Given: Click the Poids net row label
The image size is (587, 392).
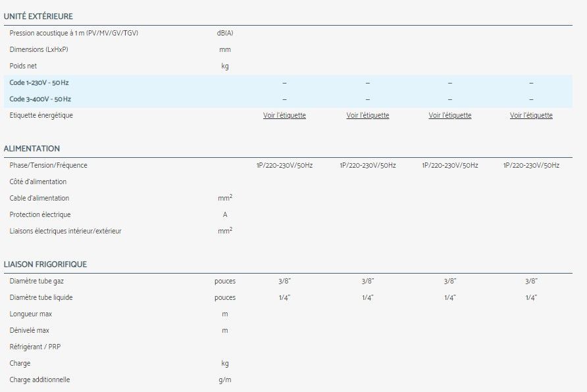Looking at the screenshot, I should click(x=23, y=66).
